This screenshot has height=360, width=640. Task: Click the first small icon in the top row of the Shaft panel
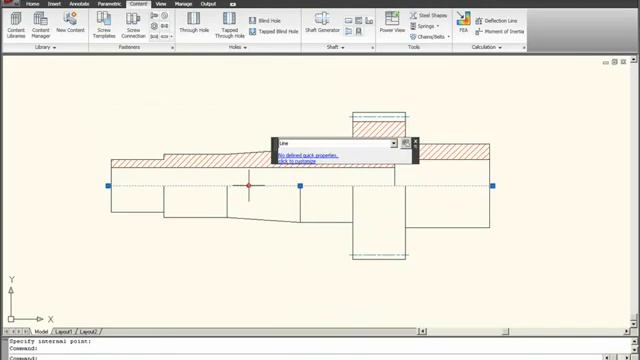coord(348,20)
